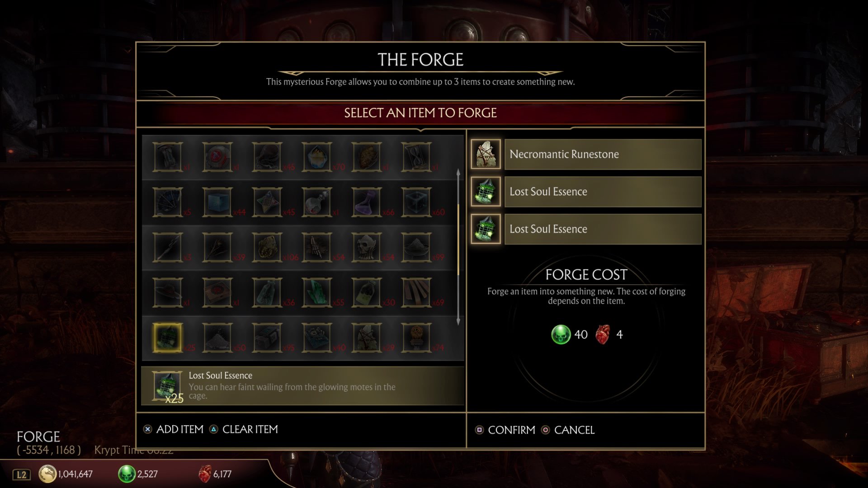Click the Confirm button
The width and height of the screenshot is (868, 488).
[x=505, y=430]
